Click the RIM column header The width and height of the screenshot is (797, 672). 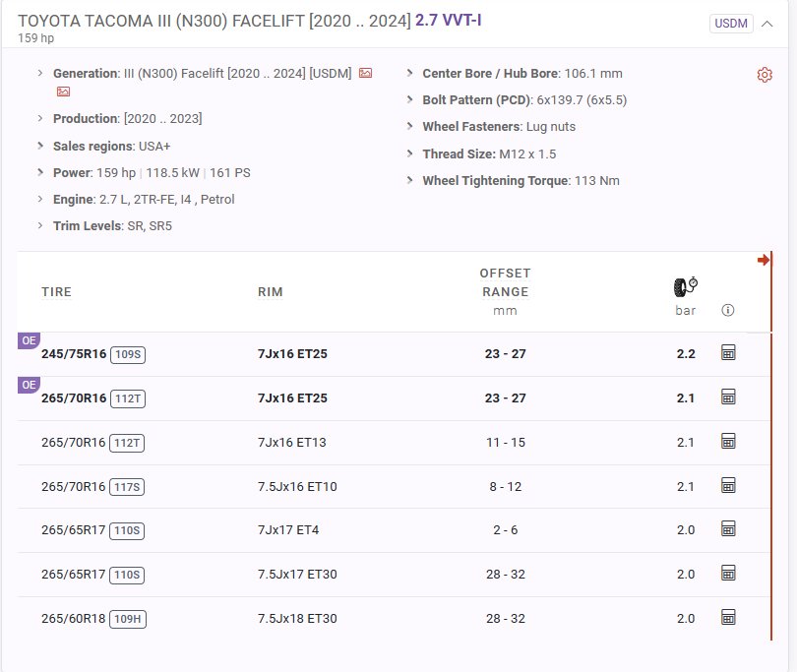coord(270,292)
